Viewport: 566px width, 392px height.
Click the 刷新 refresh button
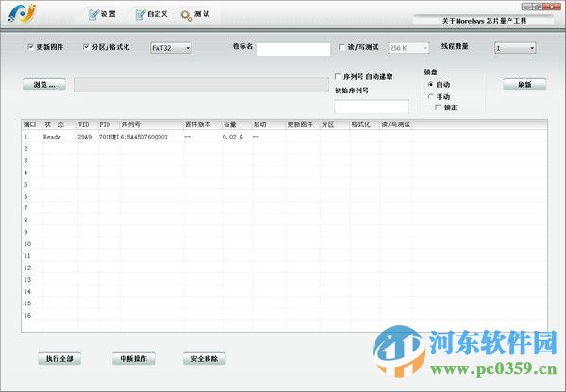(x=524, y=85)
